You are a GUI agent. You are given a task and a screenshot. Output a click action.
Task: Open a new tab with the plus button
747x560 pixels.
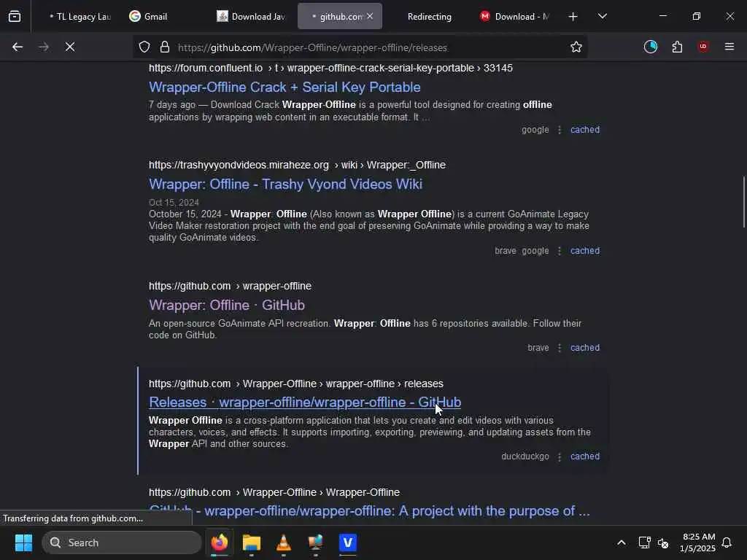point(573,17)
